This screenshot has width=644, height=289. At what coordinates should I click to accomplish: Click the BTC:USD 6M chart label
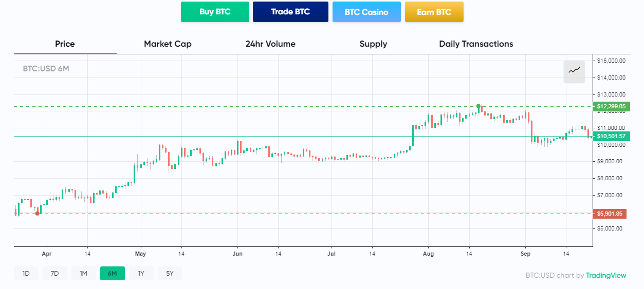coord(46,68)
